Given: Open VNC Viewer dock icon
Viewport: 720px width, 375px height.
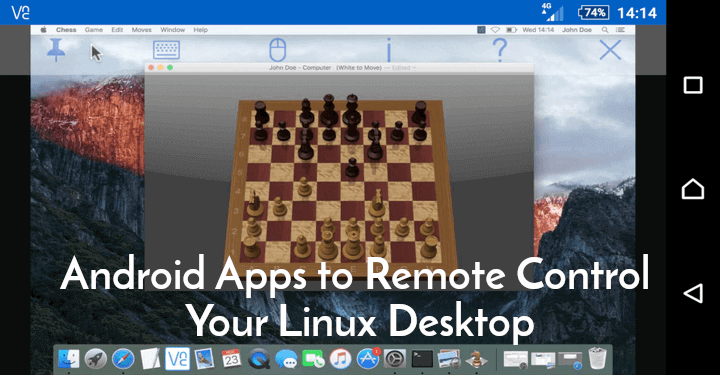Looking at the screenshot, I should [x=177, y=358].
